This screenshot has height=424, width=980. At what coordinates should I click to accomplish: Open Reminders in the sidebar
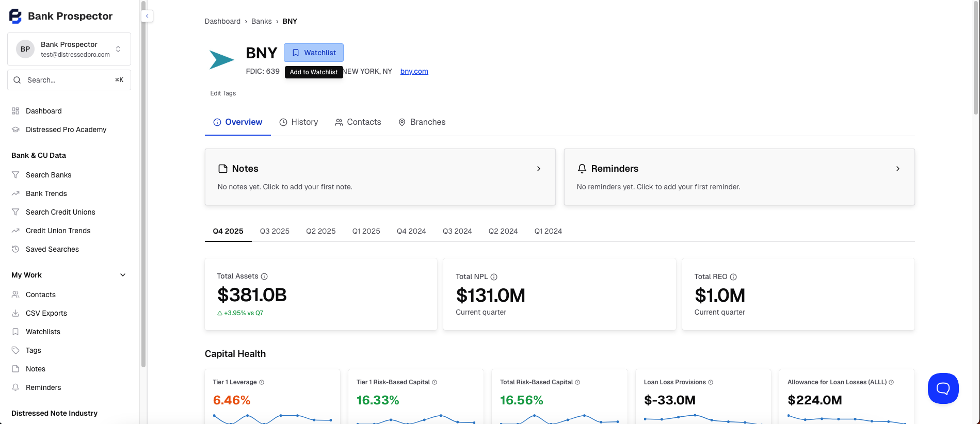coord(69,387)
